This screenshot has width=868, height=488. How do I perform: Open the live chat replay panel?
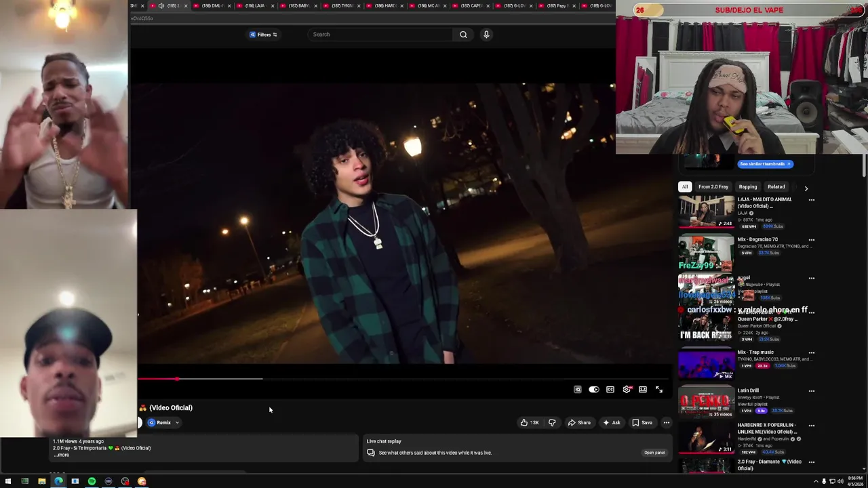tap(654, 453)
